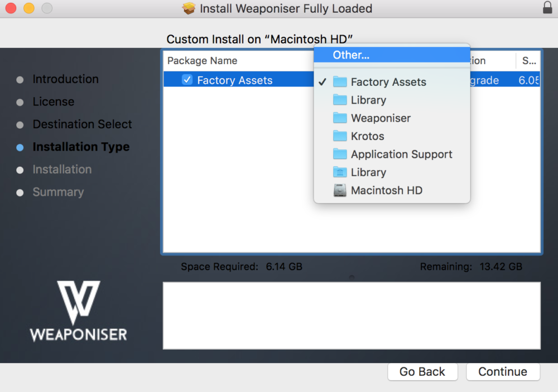Viewport: 558px width, 392px height.
Task: Click the lock icon in title bar
Action: [547, 7]
